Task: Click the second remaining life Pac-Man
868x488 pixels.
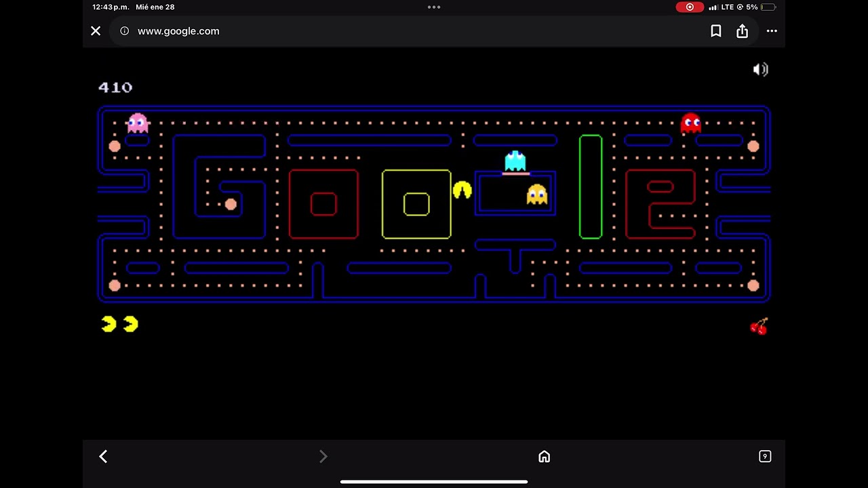Action: coord(131,325)
